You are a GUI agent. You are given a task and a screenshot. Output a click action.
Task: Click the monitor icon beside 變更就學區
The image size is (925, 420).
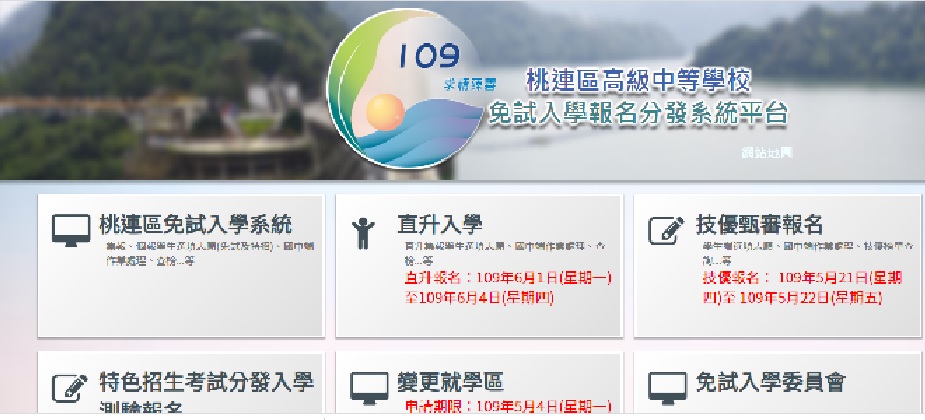coord(369,388)
